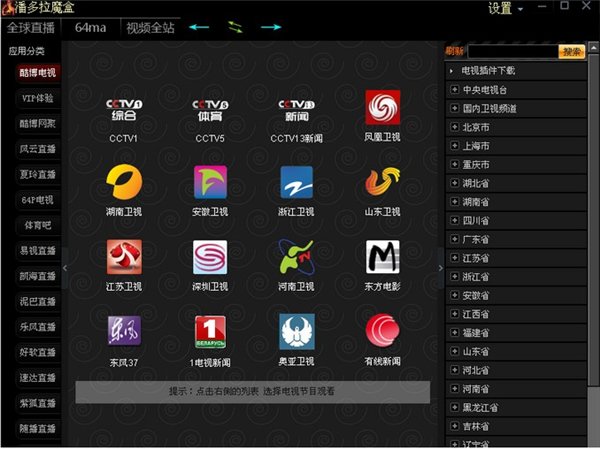This screenshot has width=600, height=449.
Task: Expand the 江苏省 list node
Action: 454,258
